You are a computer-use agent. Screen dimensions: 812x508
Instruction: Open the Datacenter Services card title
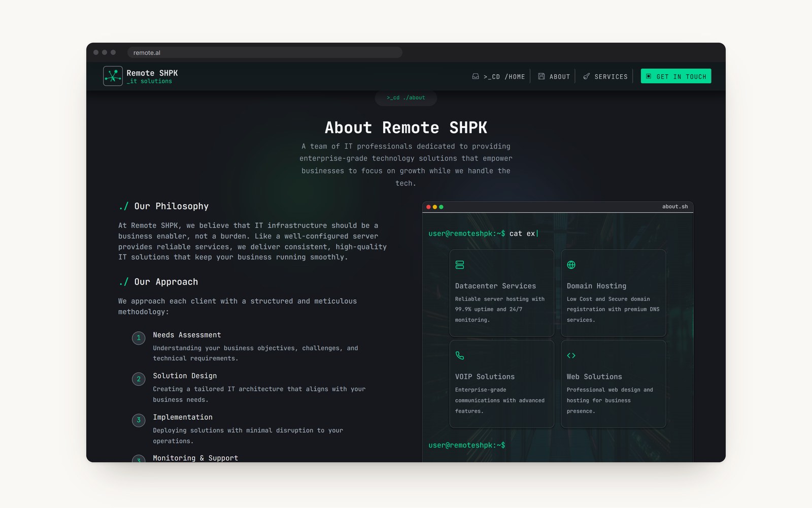point(495,286)
